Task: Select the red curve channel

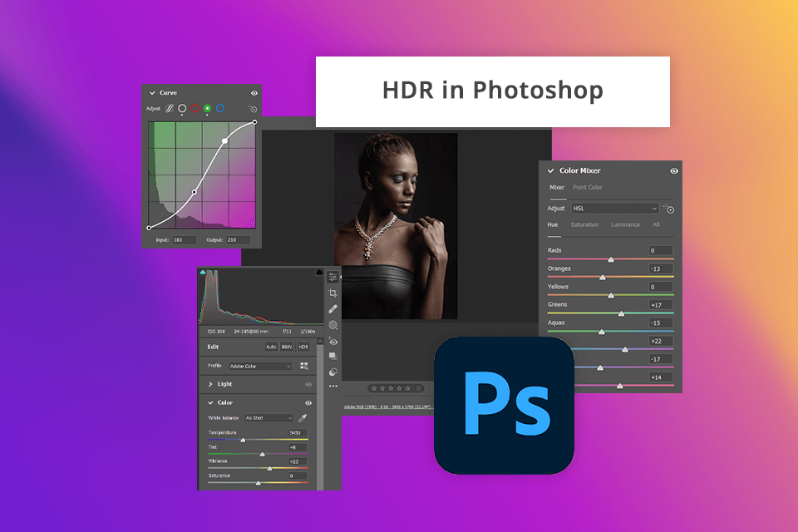Action: (x=195, y=108)
